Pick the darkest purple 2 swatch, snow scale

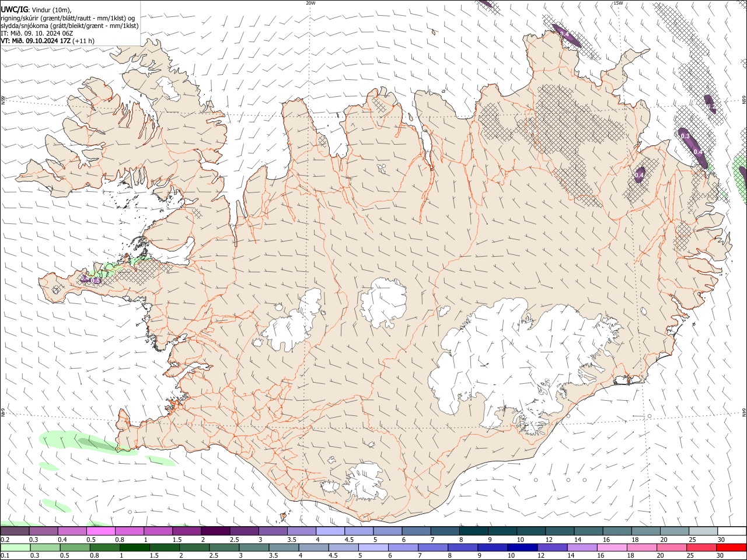[x=215, y=531]
